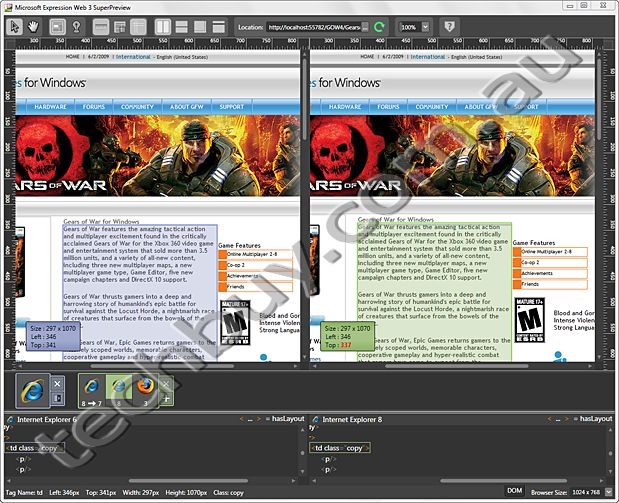Toggle Lights-Out highlighting bulb icon
Screen dimensions: 619x503
click(77, 27)
